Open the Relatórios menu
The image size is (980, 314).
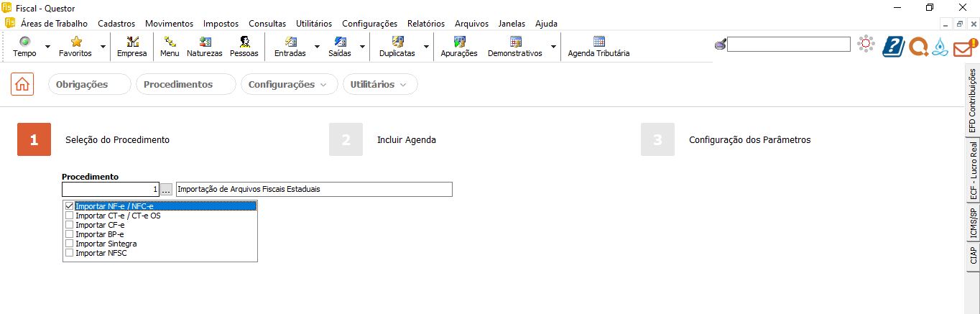pos(426,23)
